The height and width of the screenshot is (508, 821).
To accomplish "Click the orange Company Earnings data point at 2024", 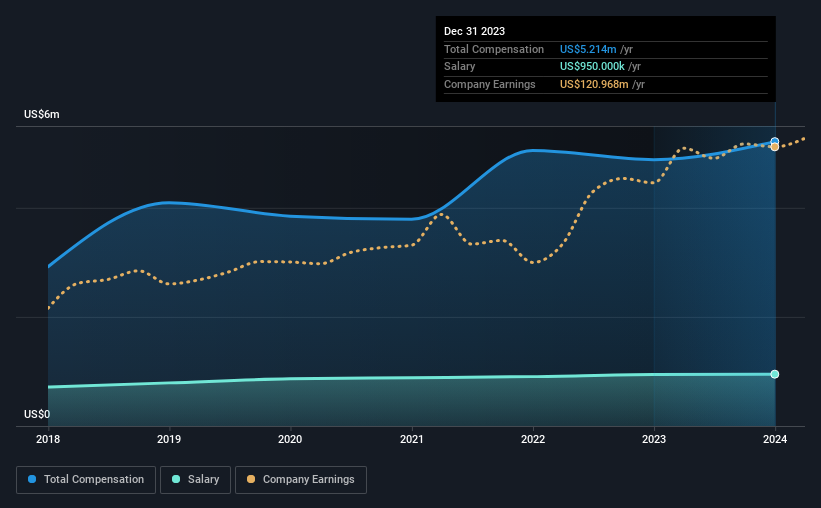I will coord(775,147).
